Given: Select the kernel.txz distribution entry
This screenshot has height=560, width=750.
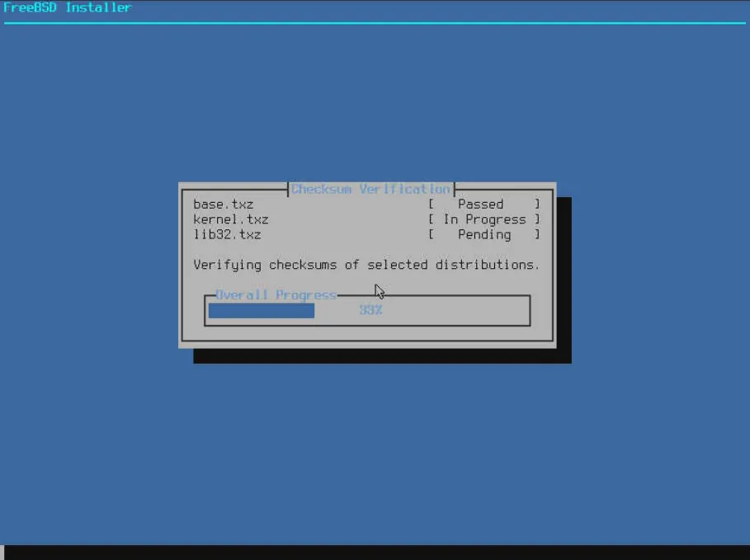Looking at the screenshot, I should tap(230, 219).
